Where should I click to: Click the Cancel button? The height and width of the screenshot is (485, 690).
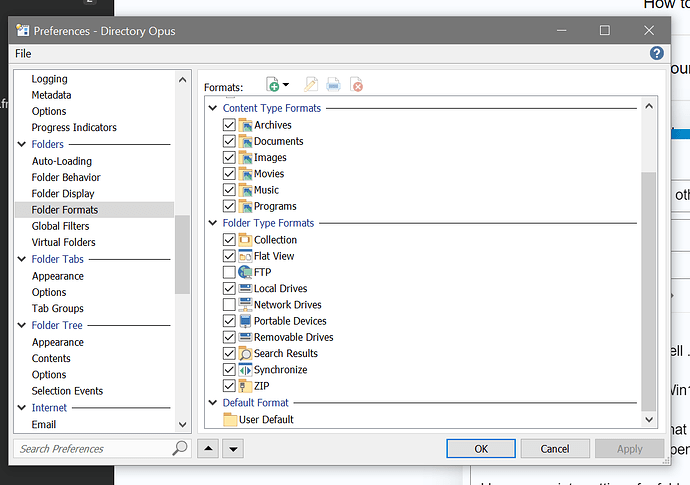pos(555,448)
